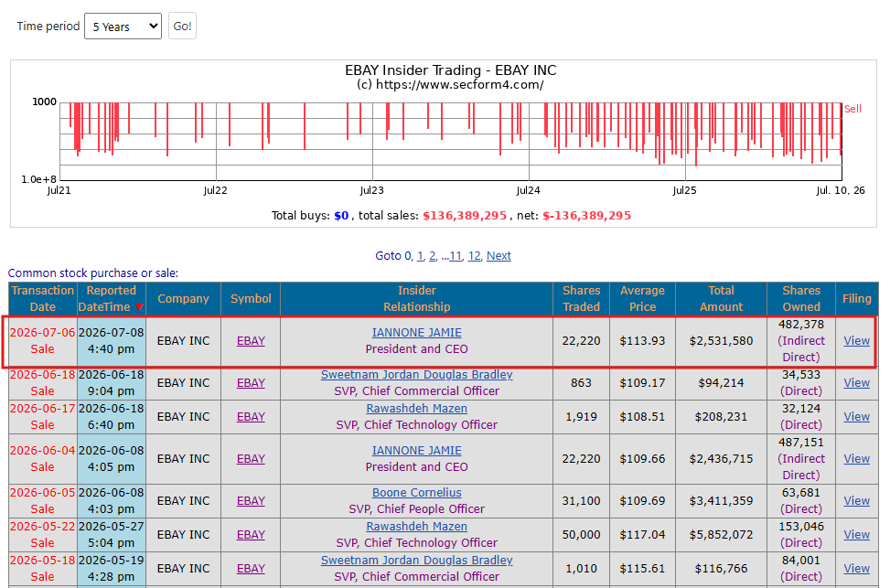Image resolution: width=890 pixels, height=588 pixels.
Task: Open EBAY symbol link in 2026-05-18 row
Action: pyautogui.click(x=251, y=568)
